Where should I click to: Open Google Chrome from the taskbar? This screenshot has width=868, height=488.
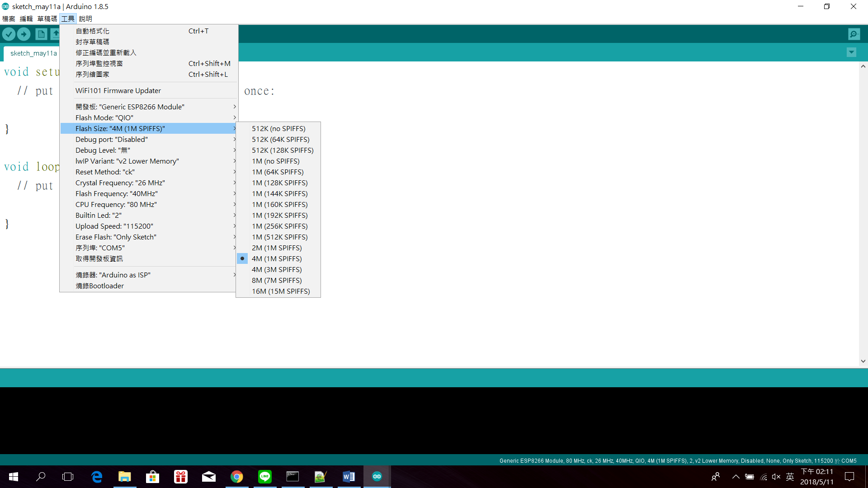pos(237,477)
